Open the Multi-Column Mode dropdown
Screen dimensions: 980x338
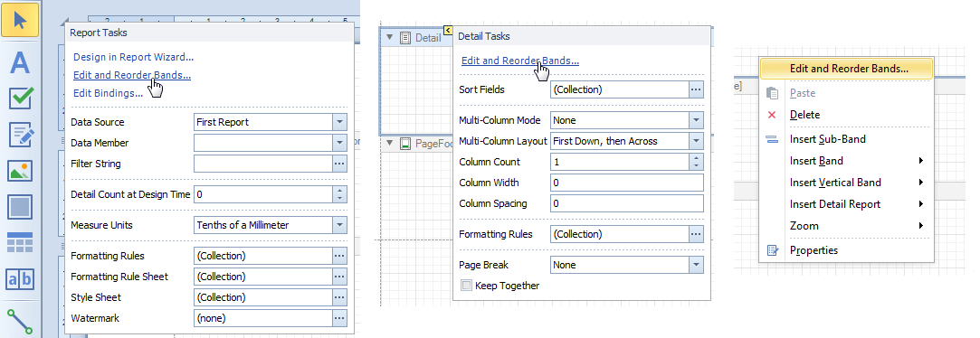click(696, 120)
